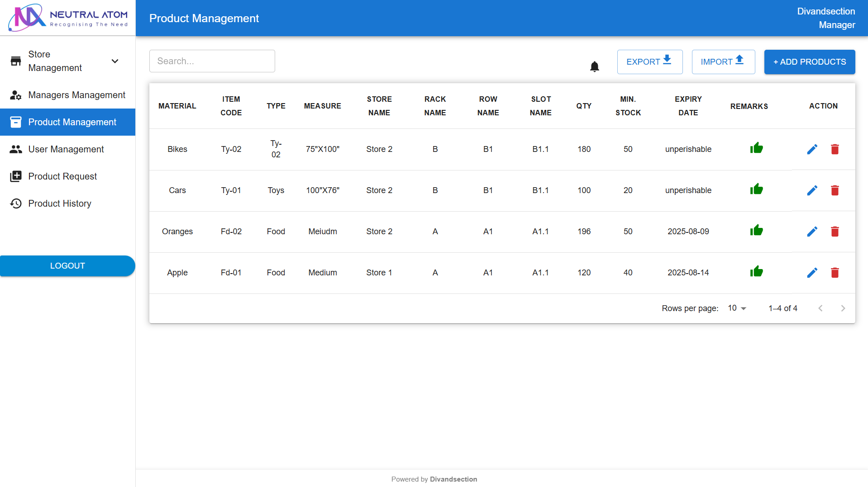Click the Export button

pos(649,62)
